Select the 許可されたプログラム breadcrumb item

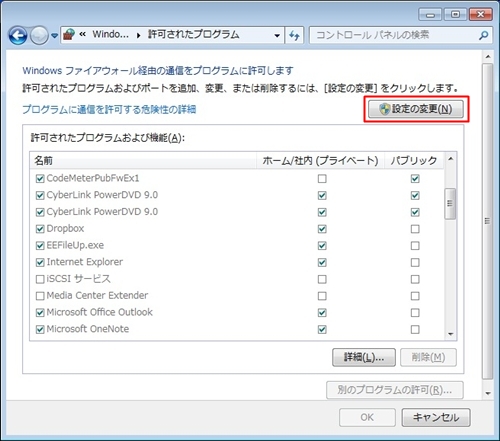point(194,34)
